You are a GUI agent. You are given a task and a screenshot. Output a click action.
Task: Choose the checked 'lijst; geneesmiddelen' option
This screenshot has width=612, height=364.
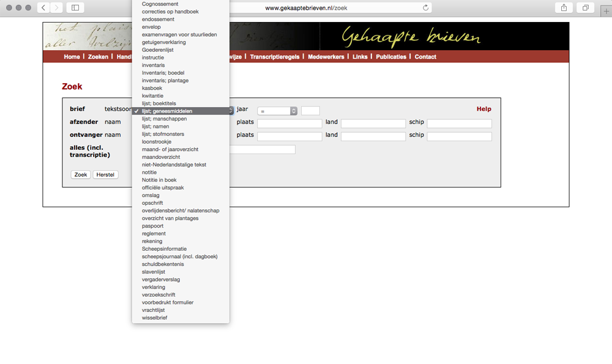pyautogui.click(x=166, y=111)
